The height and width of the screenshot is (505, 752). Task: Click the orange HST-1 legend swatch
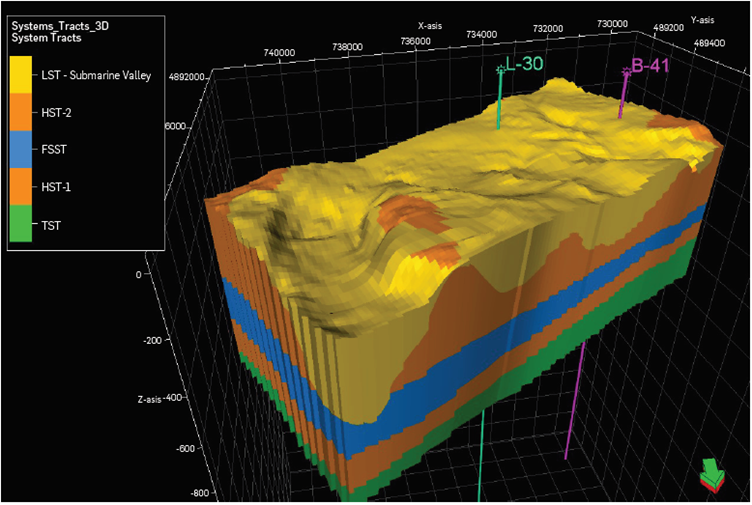(x=23, y=187)
